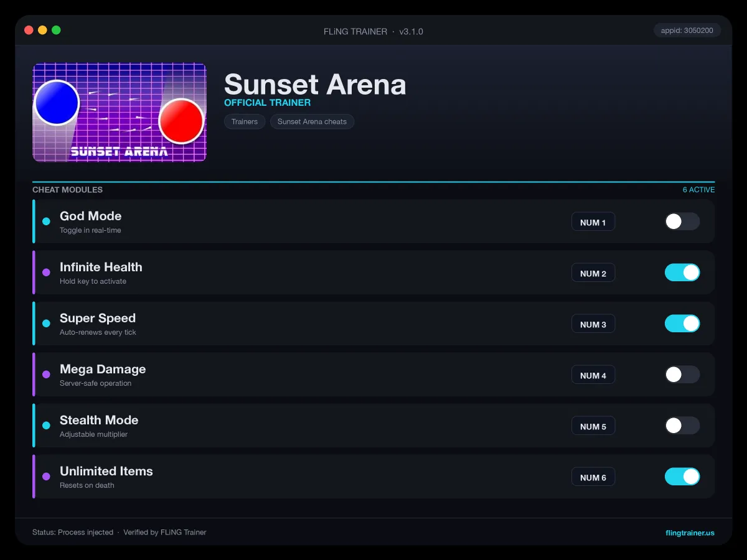Click the purple dot next to Unlimited Items
The image size is (747, 560).
(46, 477)
